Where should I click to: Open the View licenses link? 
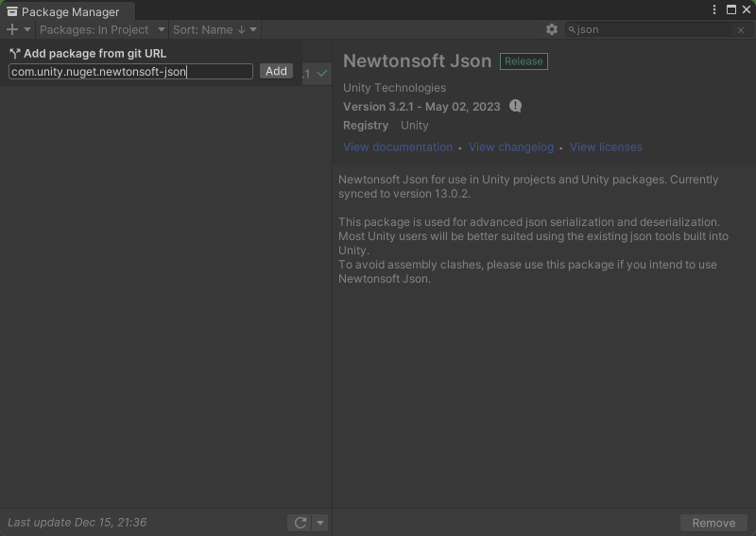(606, 147)
